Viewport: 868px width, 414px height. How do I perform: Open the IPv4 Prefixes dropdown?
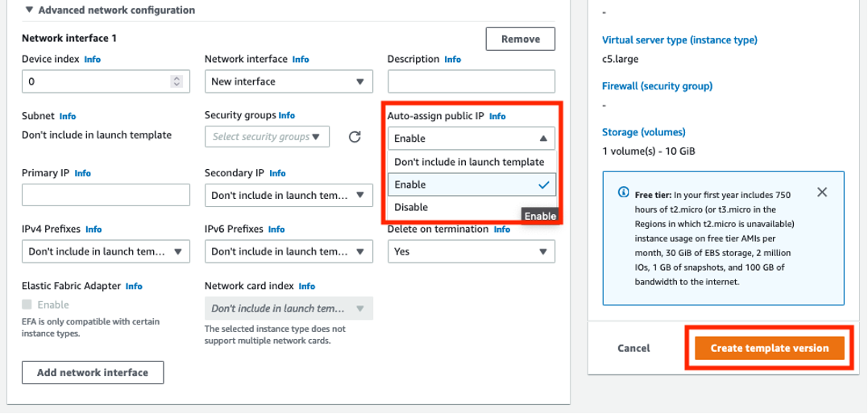point(106,251)
